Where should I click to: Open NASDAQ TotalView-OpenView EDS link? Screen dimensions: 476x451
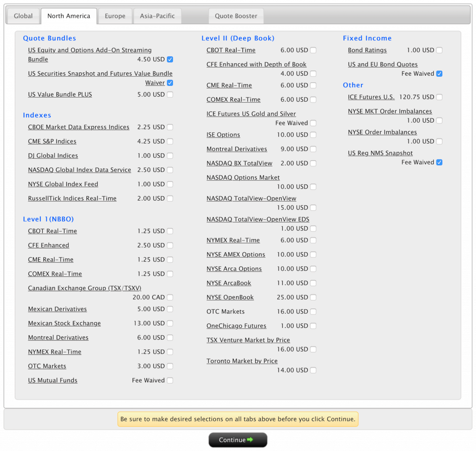258,219
